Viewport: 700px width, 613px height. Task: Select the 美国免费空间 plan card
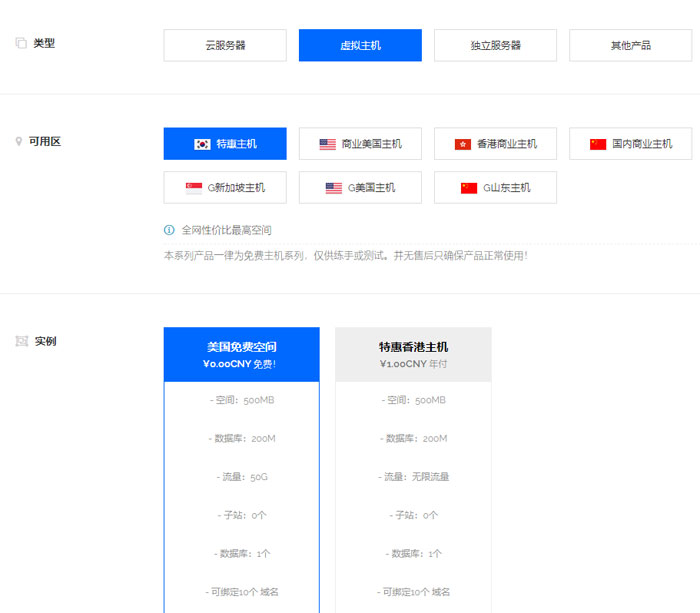pos(241,354)
